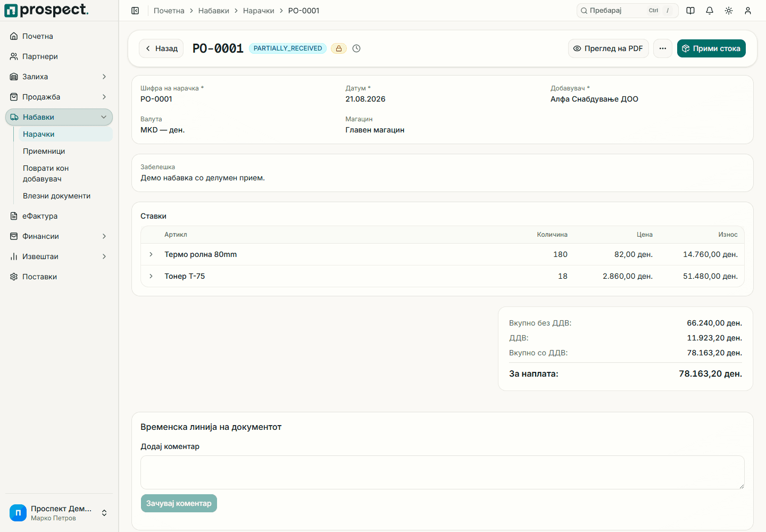Click the Финансии wallet icon

coord(14,236)
